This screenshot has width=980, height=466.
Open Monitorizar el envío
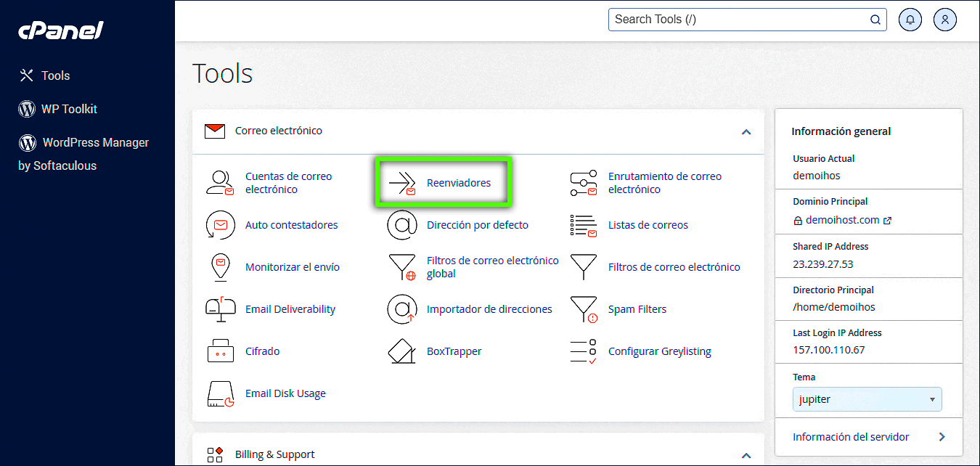(293, 266)
